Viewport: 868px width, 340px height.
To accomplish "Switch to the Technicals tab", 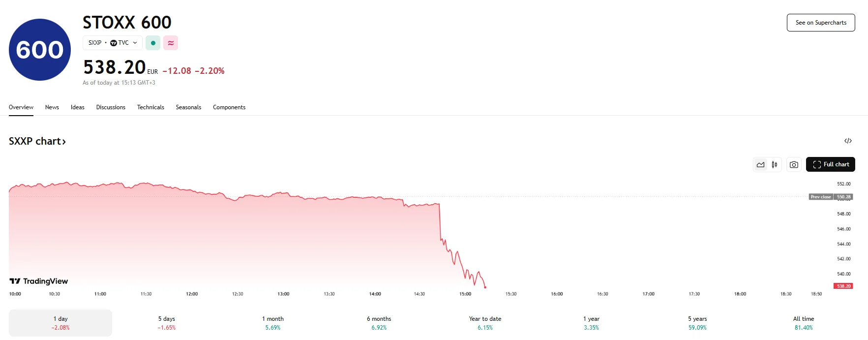I will [x=150, y=107].
